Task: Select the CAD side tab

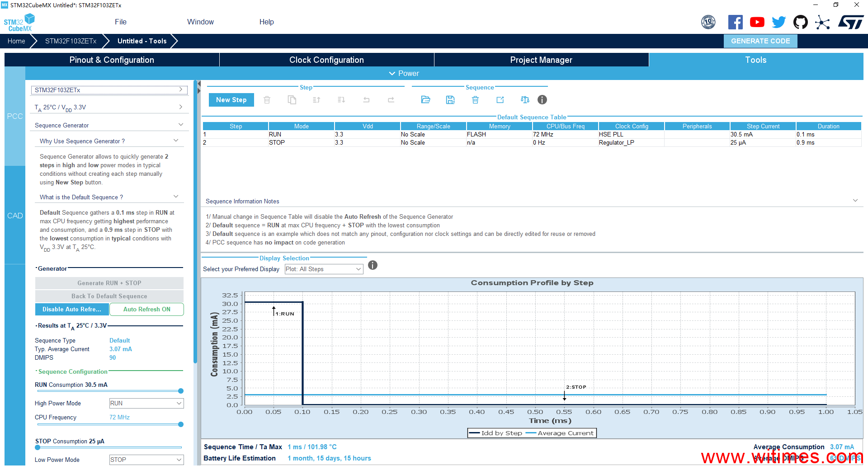Action: tap(15, 216)
